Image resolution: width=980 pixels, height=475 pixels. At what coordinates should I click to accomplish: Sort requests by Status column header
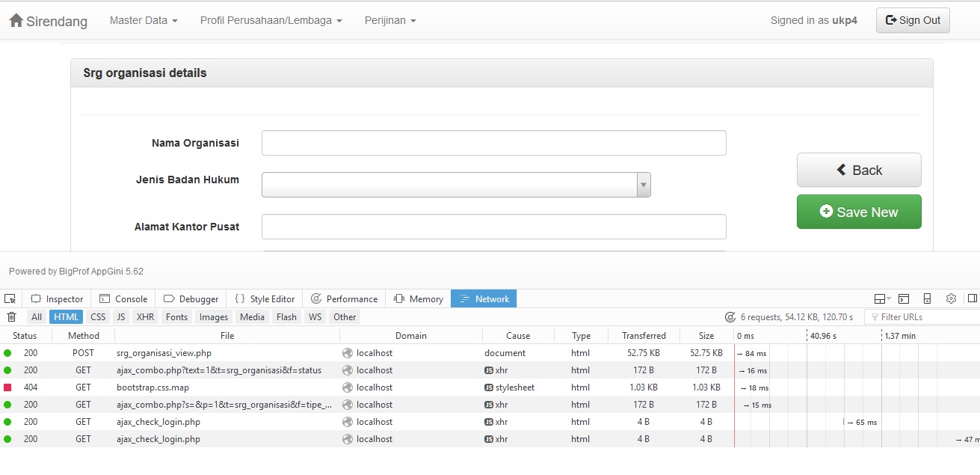[25, 336]
